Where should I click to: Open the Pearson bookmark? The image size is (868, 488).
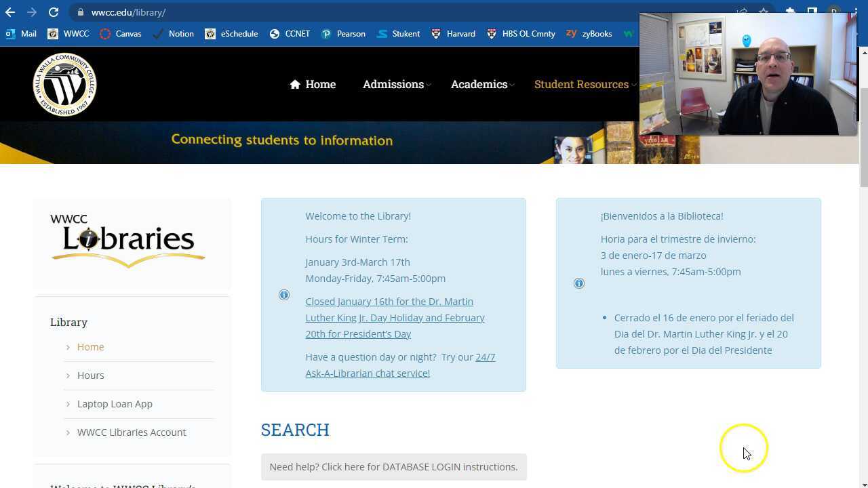coord(343,33)
